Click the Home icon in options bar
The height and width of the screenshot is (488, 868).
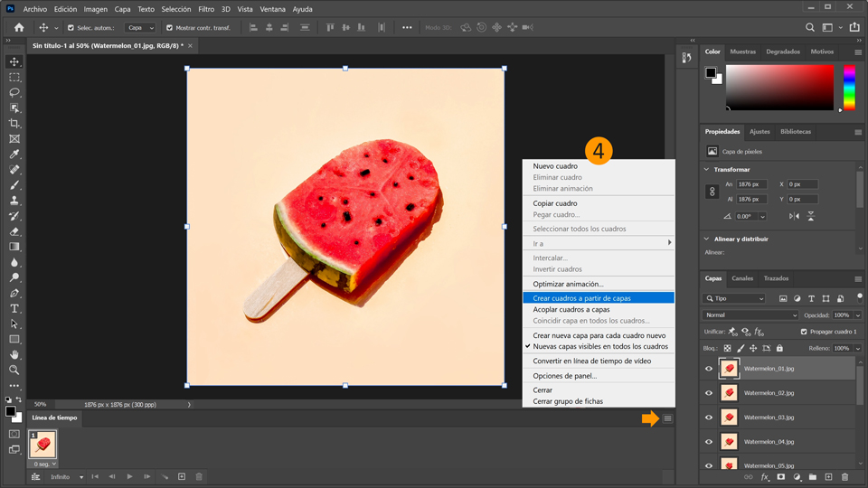click(x=19, y=28)
